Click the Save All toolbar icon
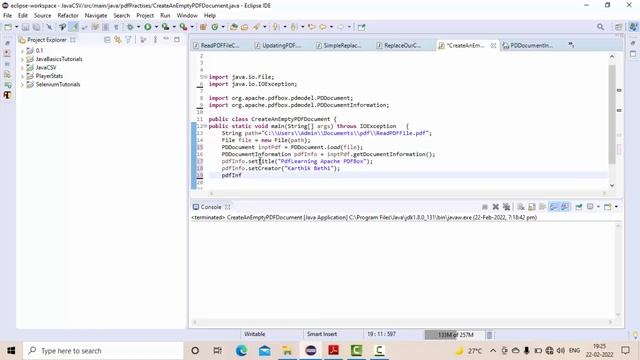This screenshot has width=640, height=360. pyautogui.click(x=36, y=27)
